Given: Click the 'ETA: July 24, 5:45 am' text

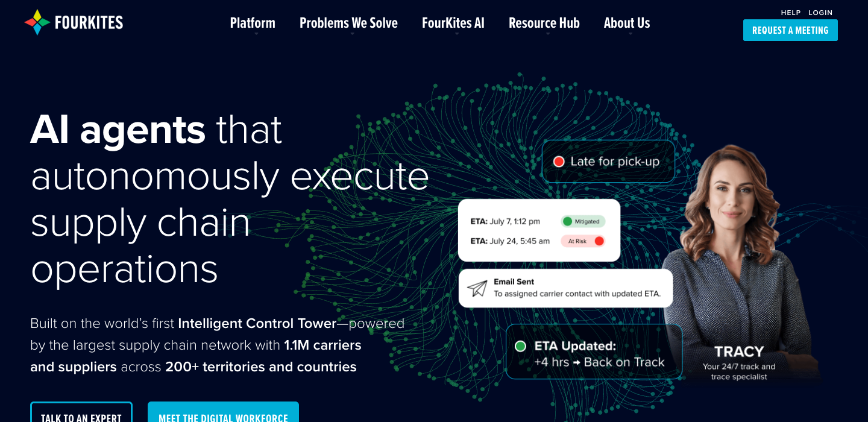Looking at the screenshot, I should [x=510, y=241].
